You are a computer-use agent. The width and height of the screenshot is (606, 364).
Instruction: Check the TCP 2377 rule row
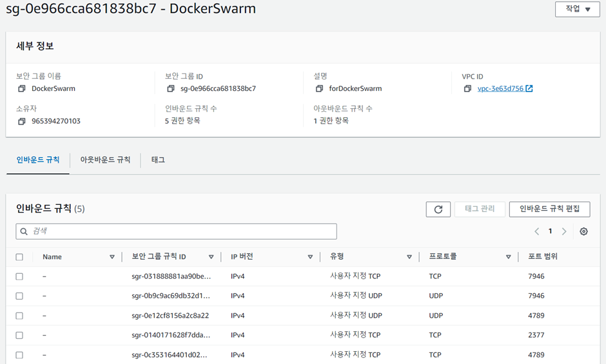point(19,335)
